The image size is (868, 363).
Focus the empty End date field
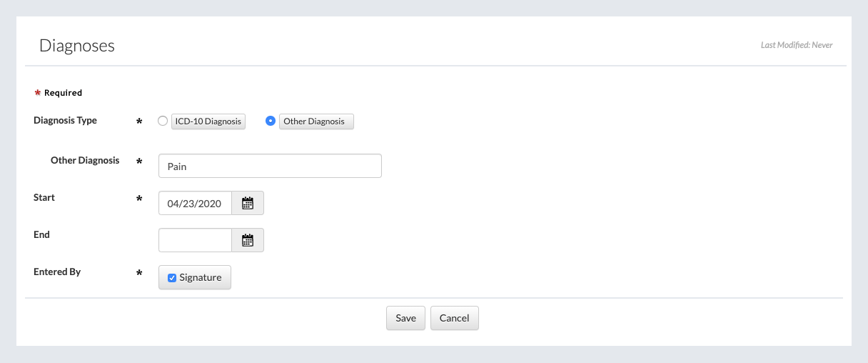(x=195, y=240)
